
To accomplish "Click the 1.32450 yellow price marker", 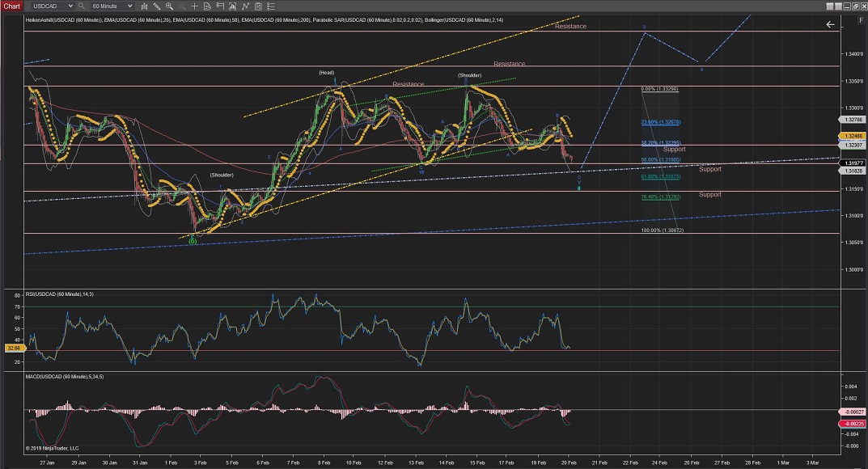I will [x=853, y=136].
